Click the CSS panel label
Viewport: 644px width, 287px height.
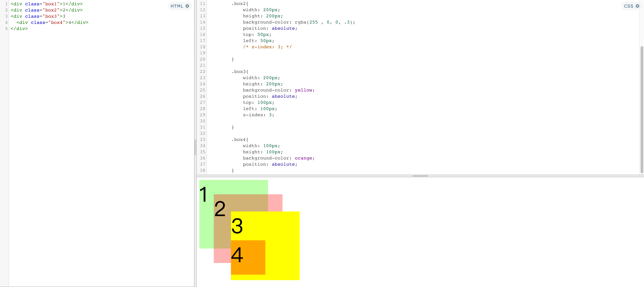[629, 6]
